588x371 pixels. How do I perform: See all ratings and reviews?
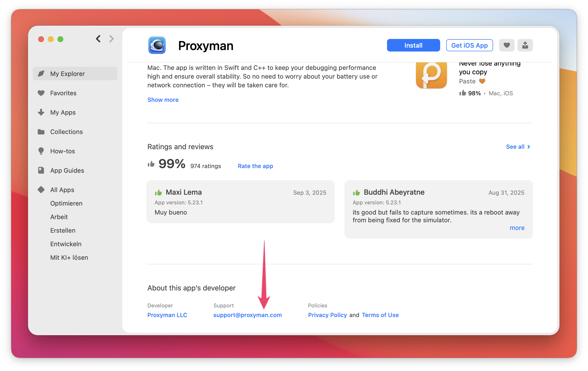(518, 147)
